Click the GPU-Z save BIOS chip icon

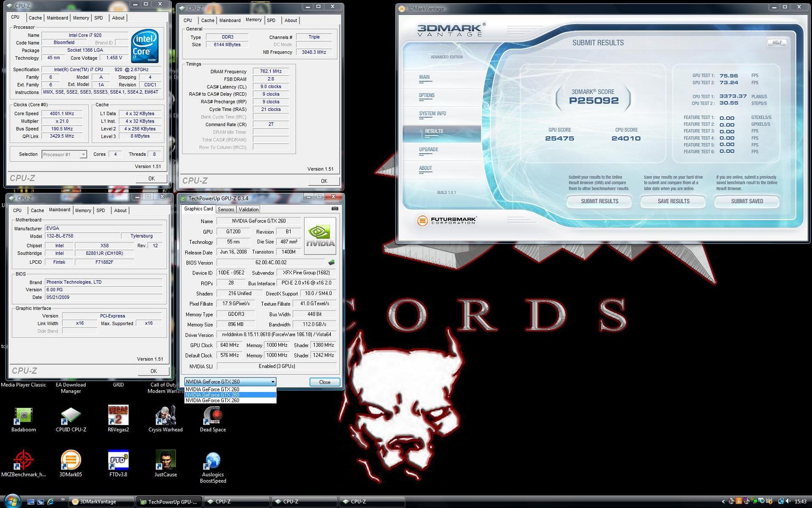tap(331, 262)
